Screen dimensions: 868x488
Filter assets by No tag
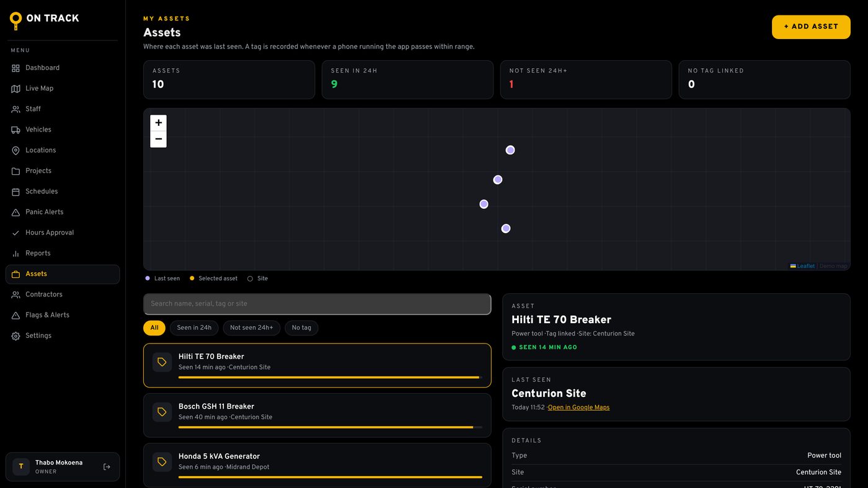pyautogui.click(x=301, y=328)
